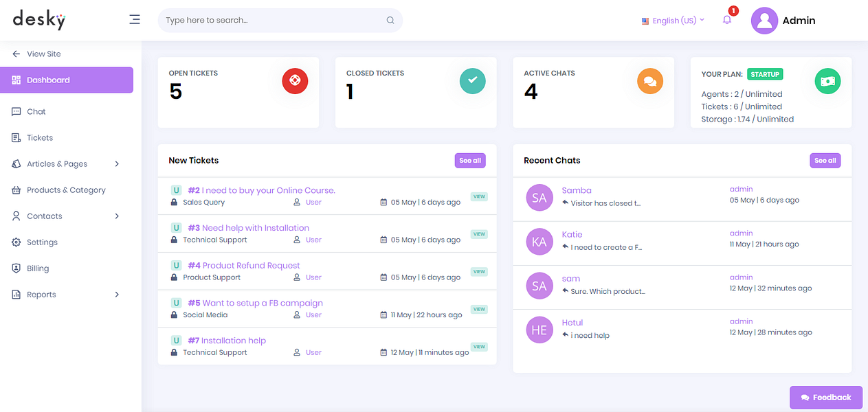This screenshot has width=868, height=412.
Task: Click the teal Closed Tickets checkmark icon
Action: pyautogui.click(x=473, y=81)
